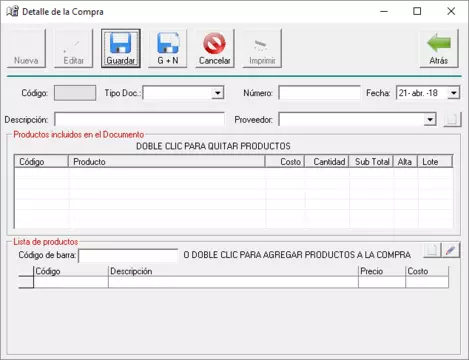The width and height of the screenshot is (469, 360).
Task: Click the new-provider icon beside Proveedor
Action: click(x=452, y=119)
